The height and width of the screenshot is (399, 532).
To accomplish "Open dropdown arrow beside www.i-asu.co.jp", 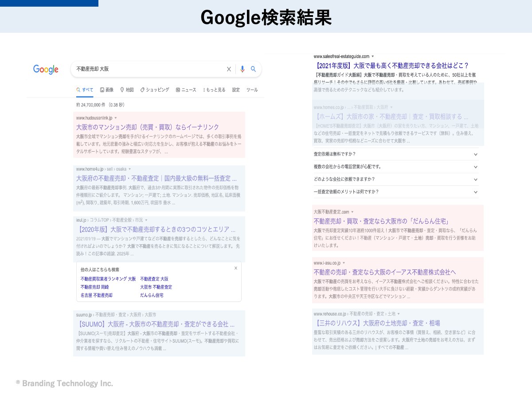I will coord(344,263).
